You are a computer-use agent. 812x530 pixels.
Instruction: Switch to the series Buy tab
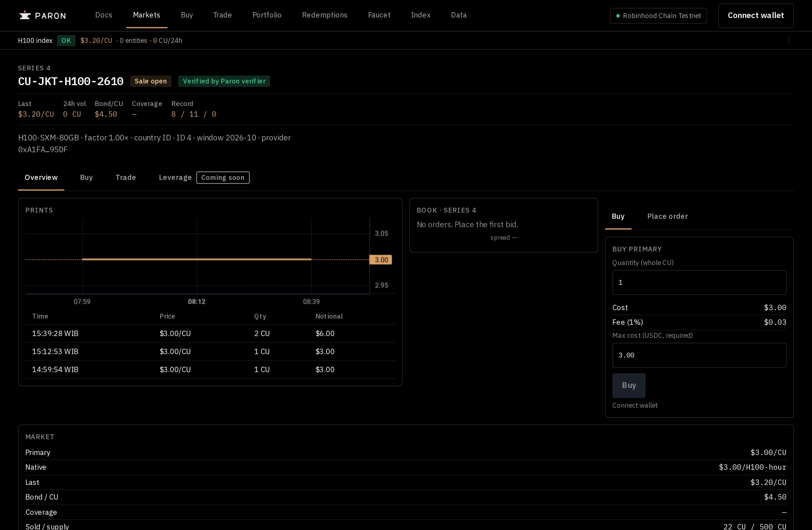(86, 177)
